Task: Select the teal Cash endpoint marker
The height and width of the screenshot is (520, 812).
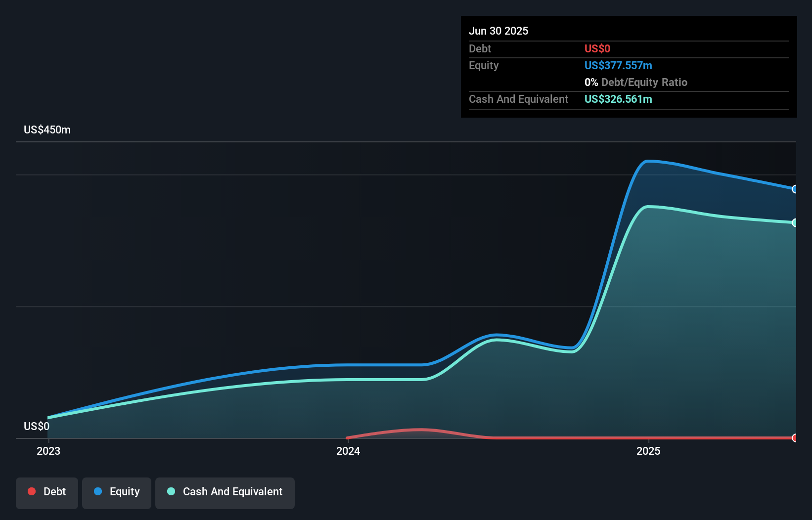Action: (795, 223)
